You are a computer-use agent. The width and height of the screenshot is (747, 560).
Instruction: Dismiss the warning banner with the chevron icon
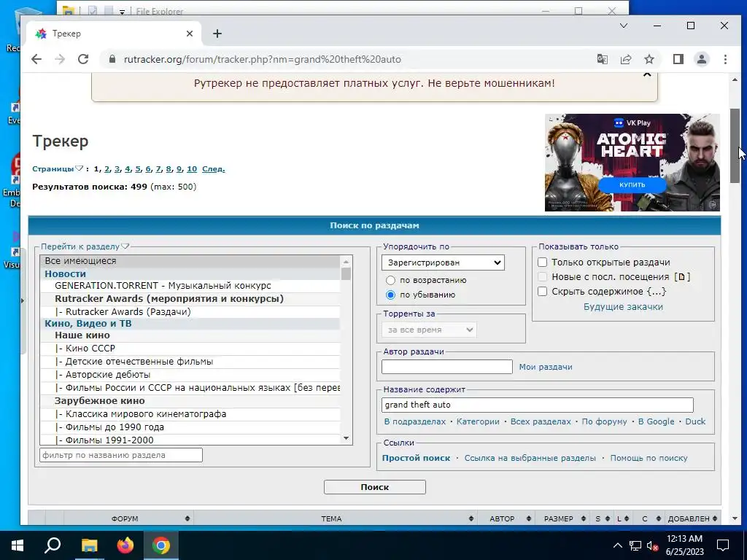(647, 74)
